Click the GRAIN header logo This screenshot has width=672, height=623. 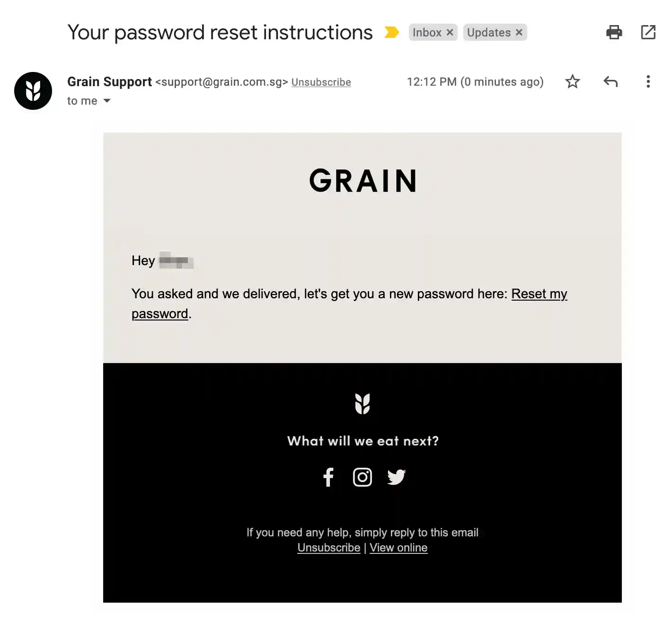[x=363, y=181]
